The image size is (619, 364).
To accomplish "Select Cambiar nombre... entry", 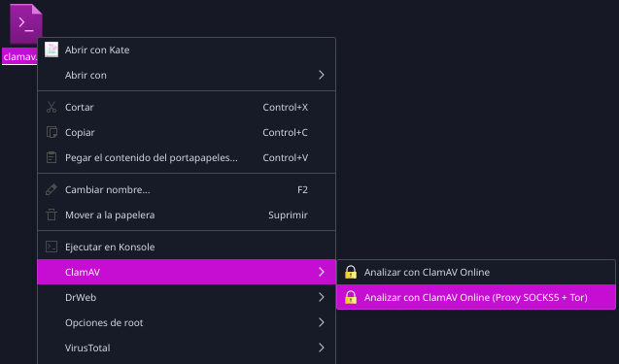I will (187, 189).
